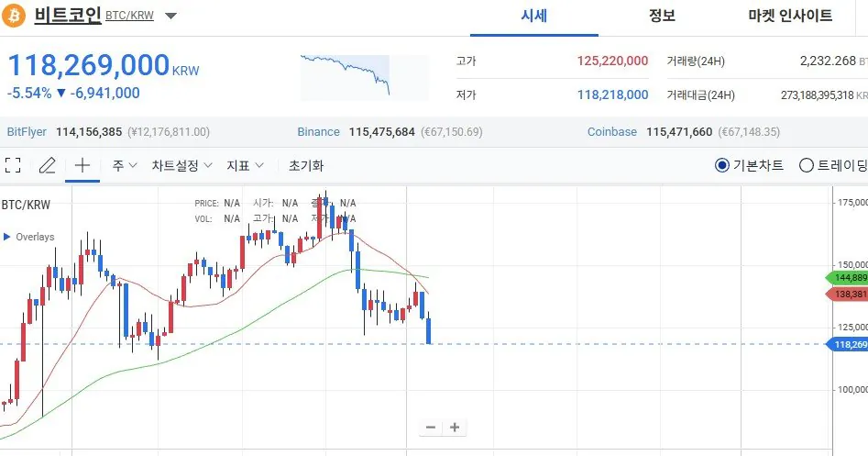Viewport: 868px width, 456px height.
Task: Click the Bitcoin logo icon
Action: [15, 16]
